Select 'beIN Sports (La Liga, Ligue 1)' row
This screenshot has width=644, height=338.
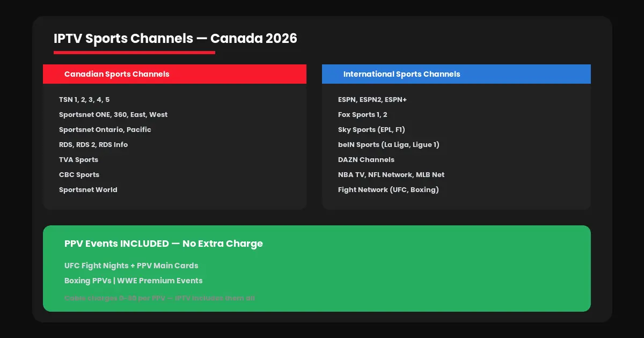(x=389, y=145)
